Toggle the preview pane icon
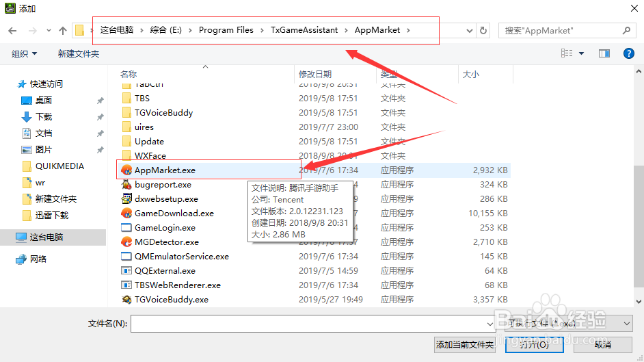The height and width of the screenshot is (362, 644). (x=604, y=53)
